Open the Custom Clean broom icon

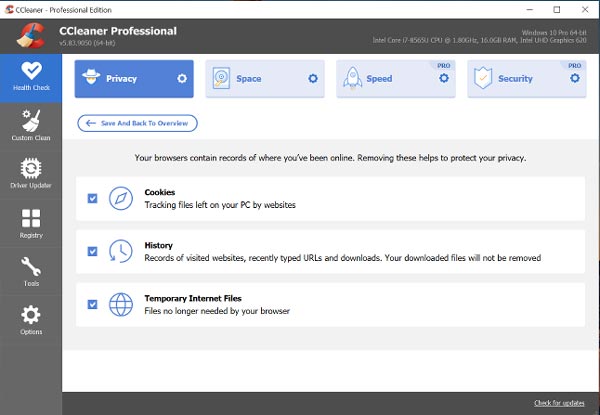pyautogui.click(x=31, y=120)
